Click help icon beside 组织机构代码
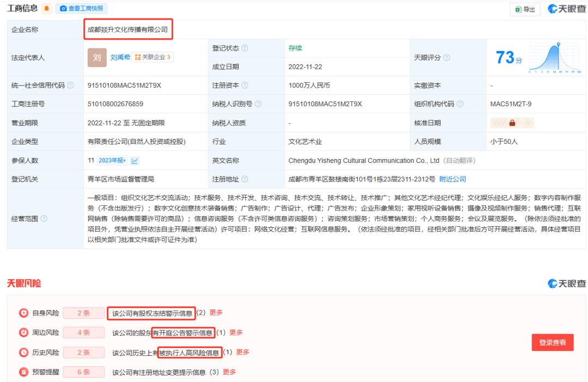Image resolution: width=588 pixels, height=382 pixels. (461, 104)
